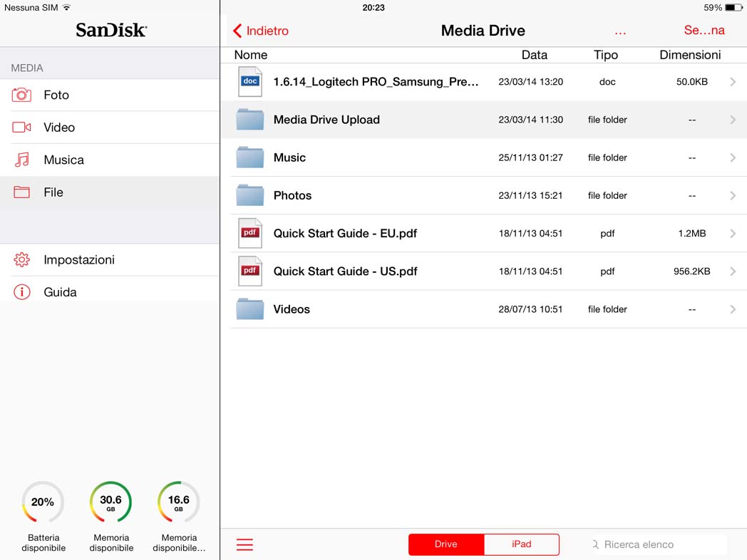Expand the Music folder chevron
This screenshot has height=560, width=747.
(733, 157)
